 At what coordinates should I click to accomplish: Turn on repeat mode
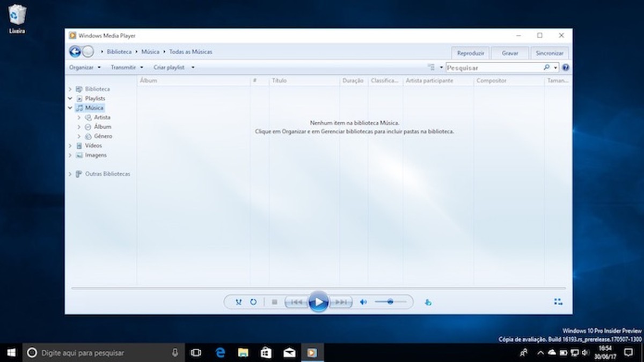pos(253,302)
